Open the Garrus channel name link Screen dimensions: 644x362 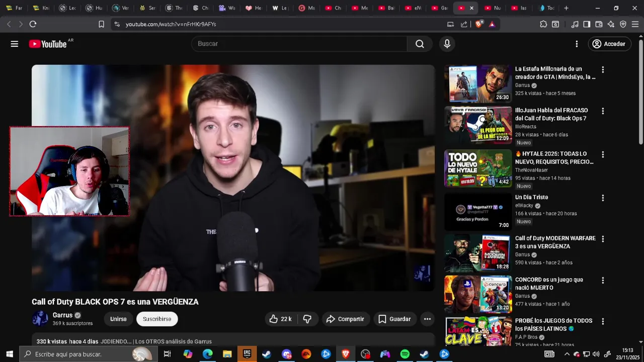pyautogui.click(x=62, y=315)
